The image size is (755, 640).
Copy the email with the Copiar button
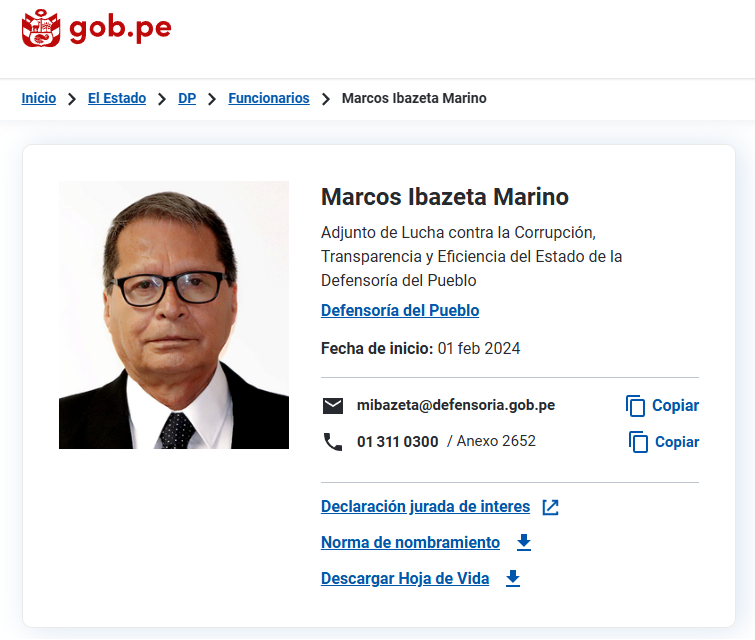pos(662,406)
